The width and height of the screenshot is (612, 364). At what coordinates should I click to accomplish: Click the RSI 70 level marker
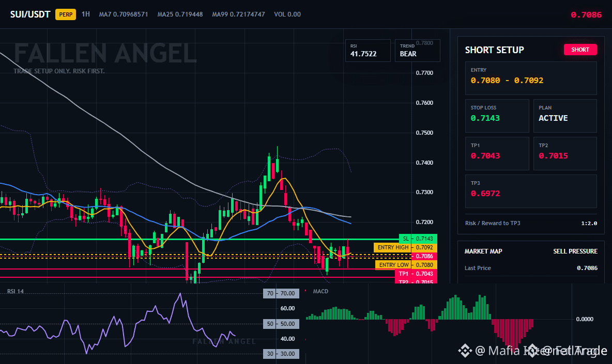281,293
